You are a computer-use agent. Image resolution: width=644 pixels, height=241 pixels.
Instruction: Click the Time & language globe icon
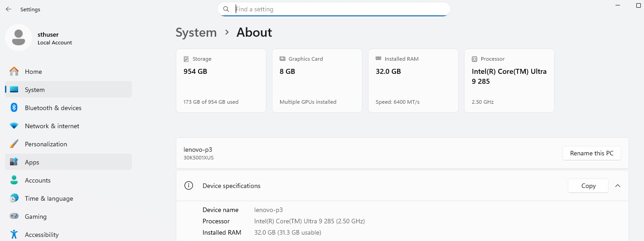(x=14, y=198)
